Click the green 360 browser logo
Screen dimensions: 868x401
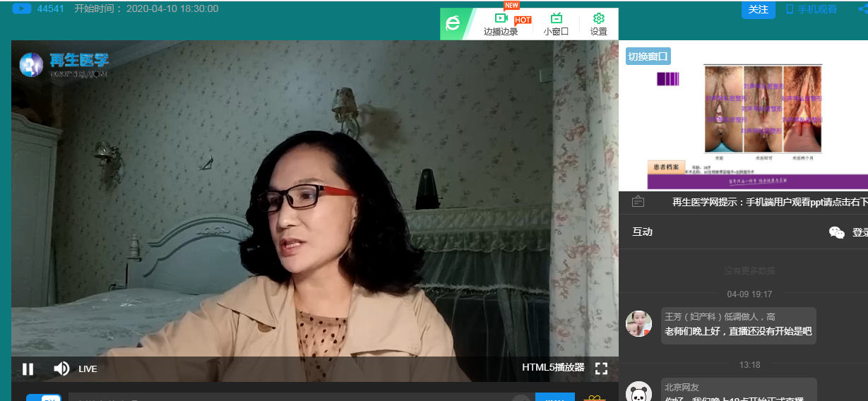[453, 25]
